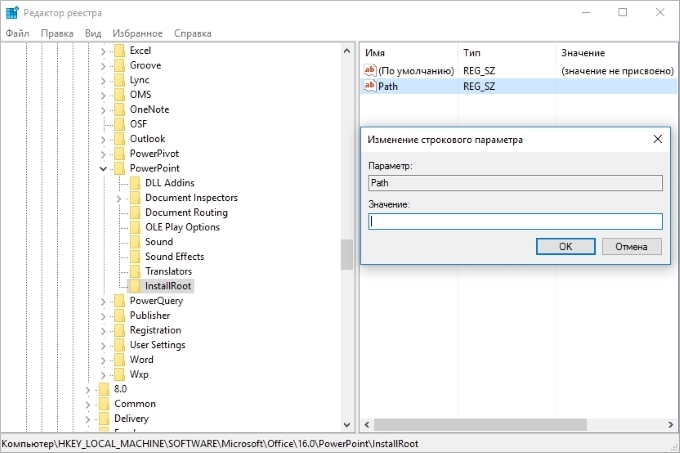680x453 pixels.
Task: Click the string value icon of Path
Action: click(x=370, y=86)
